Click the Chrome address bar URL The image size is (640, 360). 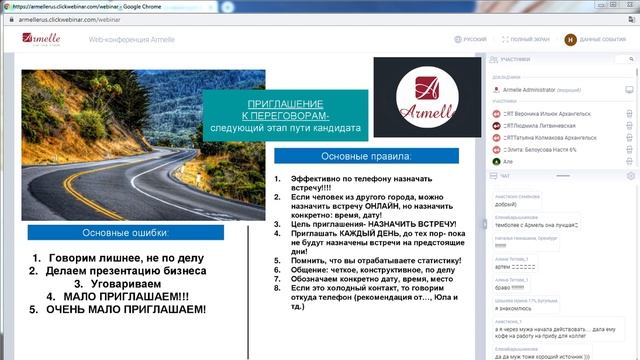click(x=69, y=19)
